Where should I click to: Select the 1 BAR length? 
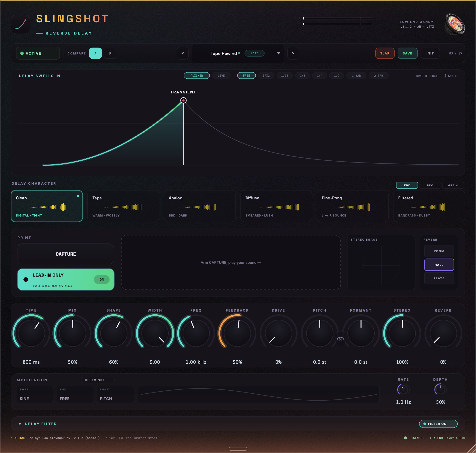click(x=356, y=76)
